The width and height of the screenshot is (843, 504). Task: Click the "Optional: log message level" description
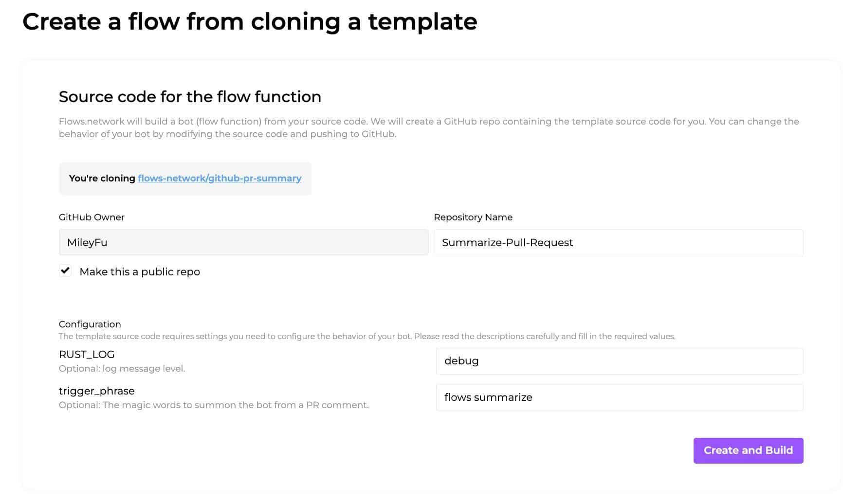pyautogui.click(x=122, y=369)
